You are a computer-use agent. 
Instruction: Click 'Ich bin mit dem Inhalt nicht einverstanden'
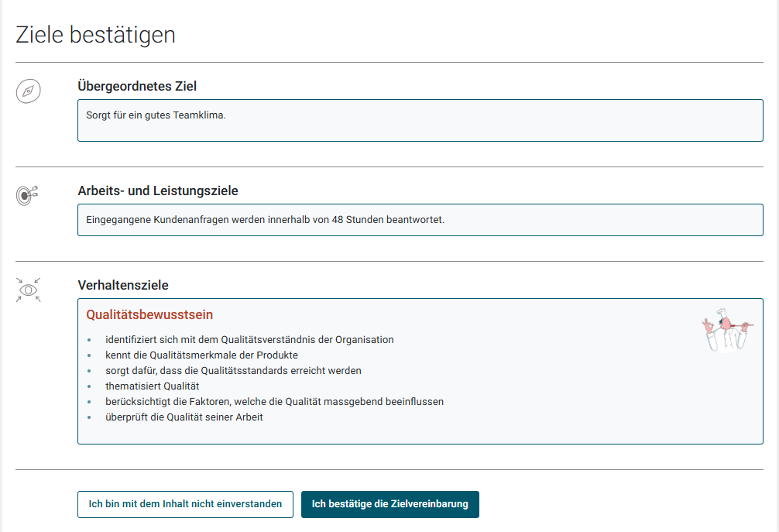[x=185, y=504]
